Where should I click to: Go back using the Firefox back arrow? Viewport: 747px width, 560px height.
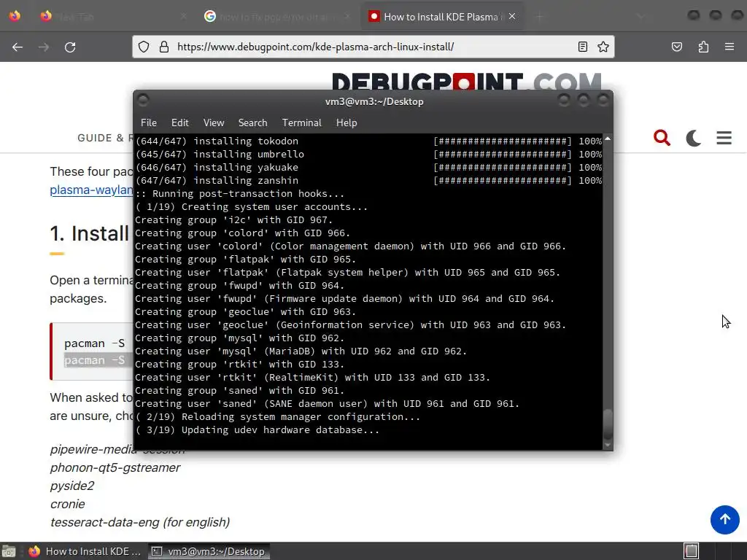click(18, 47)
